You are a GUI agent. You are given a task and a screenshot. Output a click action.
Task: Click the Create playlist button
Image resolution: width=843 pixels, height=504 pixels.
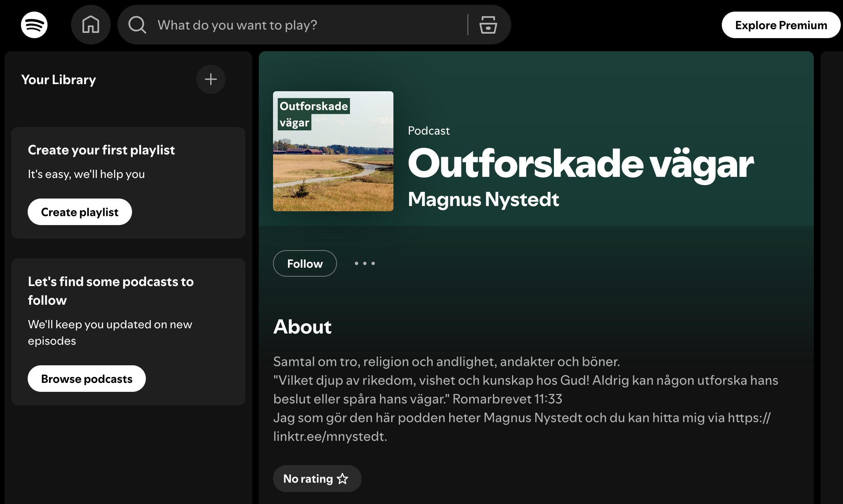[80, 212]
